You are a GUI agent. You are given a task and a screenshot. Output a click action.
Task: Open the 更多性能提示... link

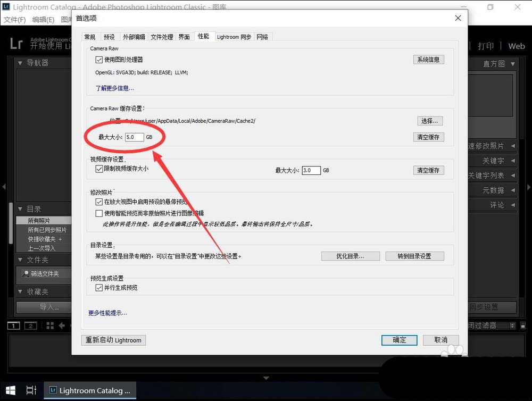tap(107, 313)
